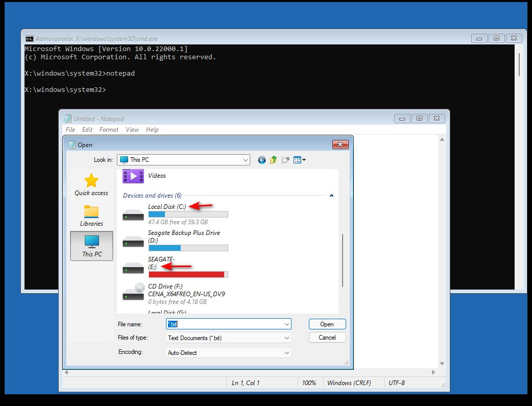532x406 pixels.
Task: Select Seagate Backup Plus Drive (D:) icon
Action: (133, 242)
